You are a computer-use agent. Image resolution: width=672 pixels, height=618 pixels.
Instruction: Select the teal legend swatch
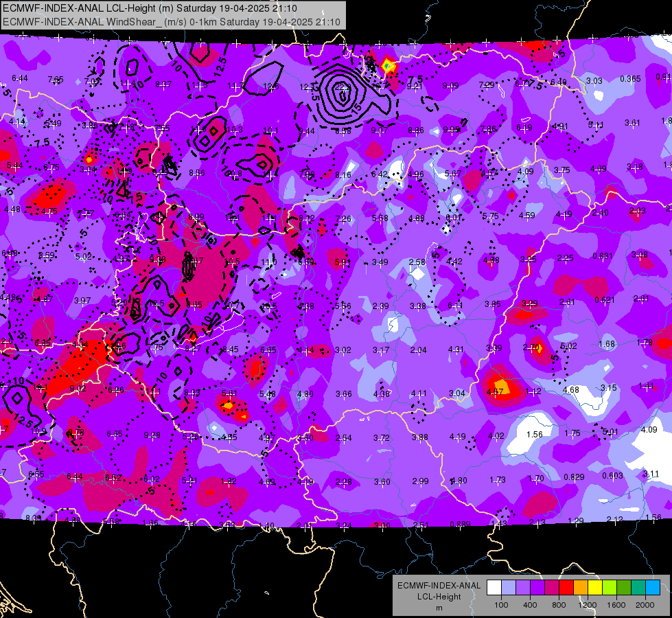(638, 588)
